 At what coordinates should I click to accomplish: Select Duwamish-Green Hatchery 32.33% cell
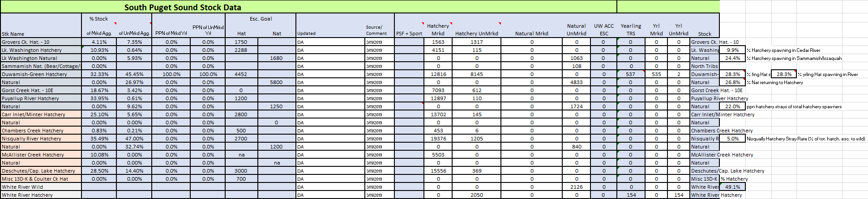pos(99,74)
